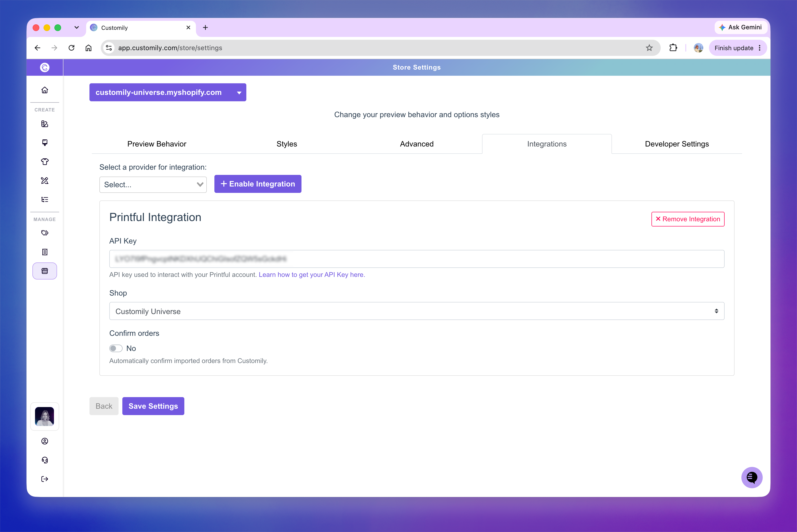
Task: Open the provider Select... dropdown
Action: point(153,185)
